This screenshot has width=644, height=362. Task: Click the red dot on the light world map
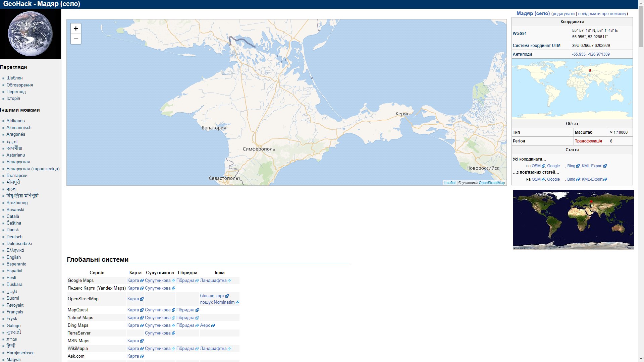pyautogui.click(x=590, y=70)
